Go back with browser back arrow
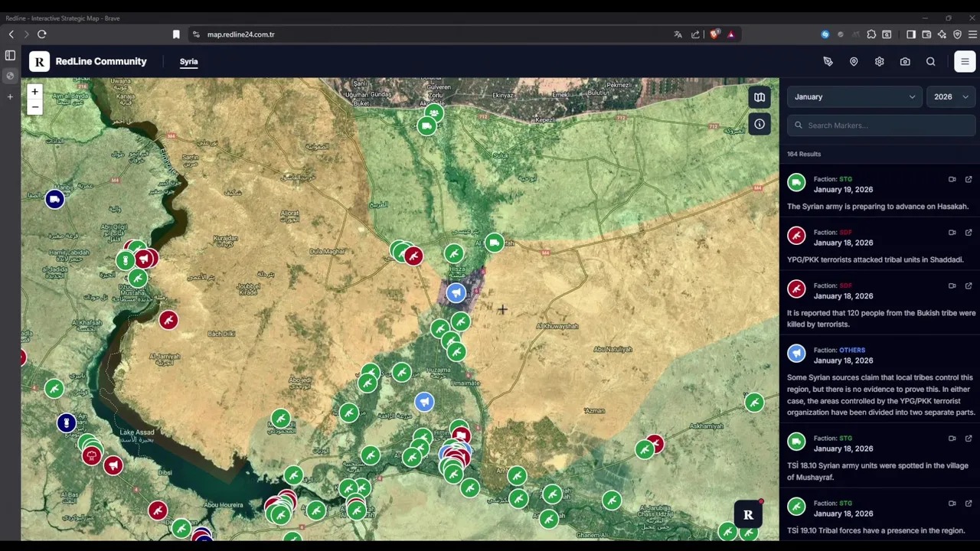 [x=11, y=34]
